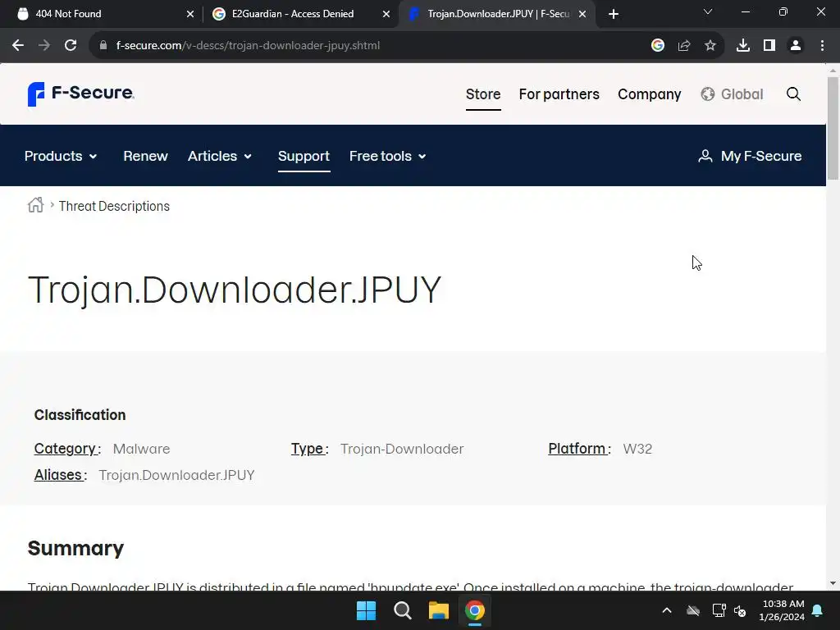This screenshot has width=840, height=630.
Task: Switch to E2Guardian - Access Denied tab
Action: point(300,14)
